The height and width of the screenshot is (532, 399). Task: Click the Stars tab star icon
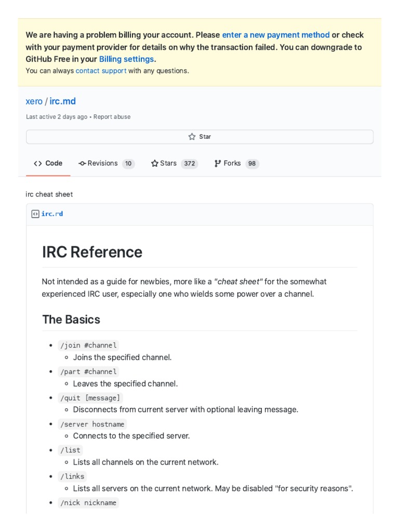(x=154, y=164)
